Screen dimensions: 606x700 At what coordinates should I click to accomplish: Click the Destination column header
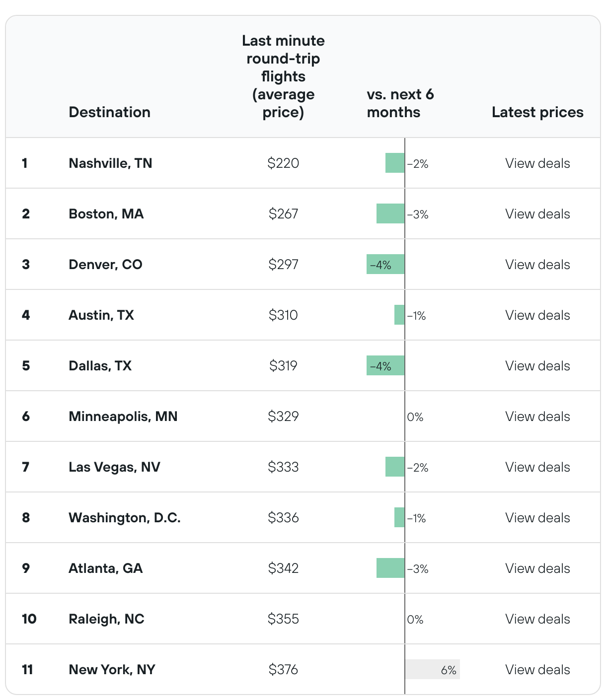point(109,112)
